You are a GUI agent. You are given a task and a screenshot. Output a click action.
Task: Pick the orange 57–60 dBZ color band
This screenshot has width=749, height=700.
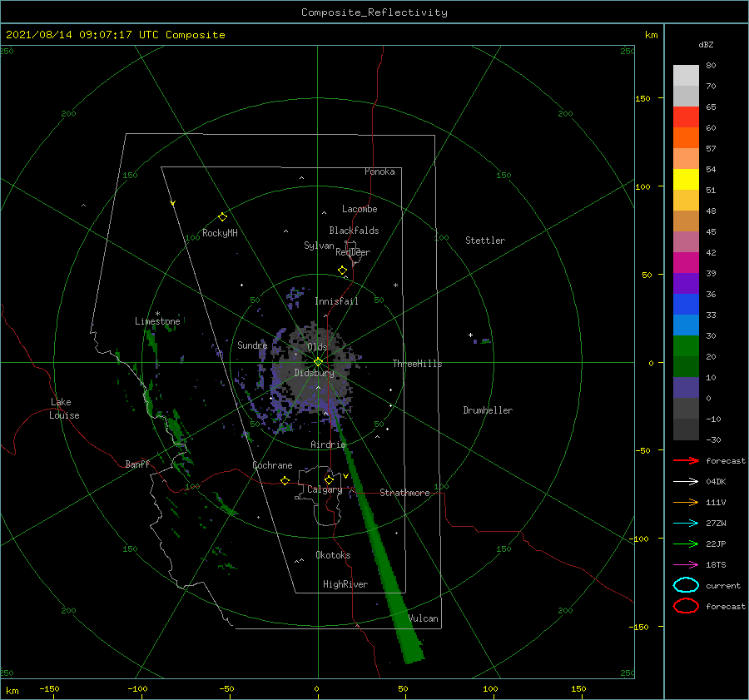686,138
